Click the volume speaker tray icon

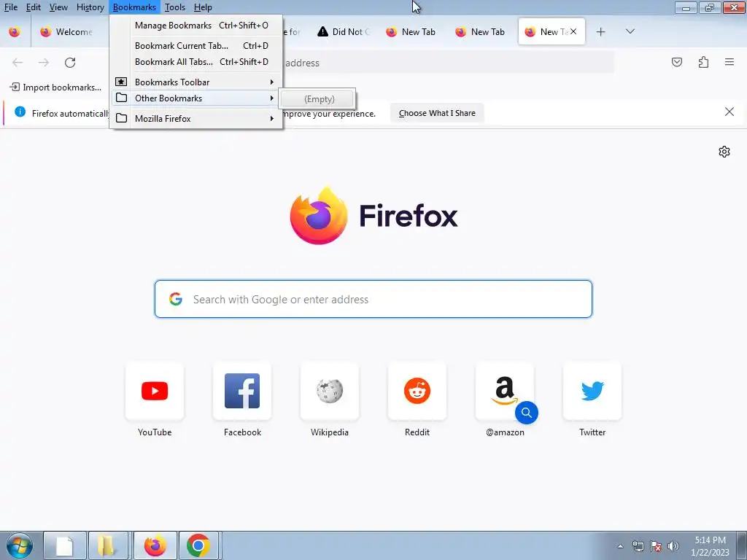673,546
